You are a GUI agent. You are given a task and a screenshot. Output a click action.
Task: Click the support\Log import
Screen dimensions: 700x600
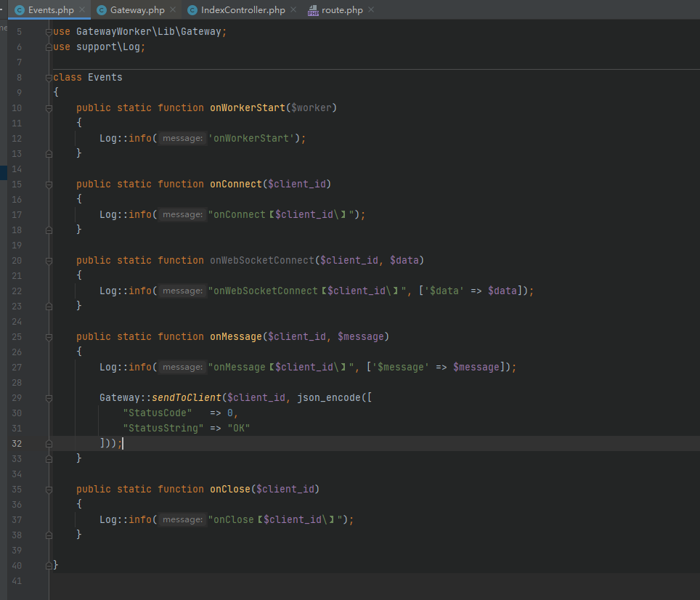pos(108,47)
